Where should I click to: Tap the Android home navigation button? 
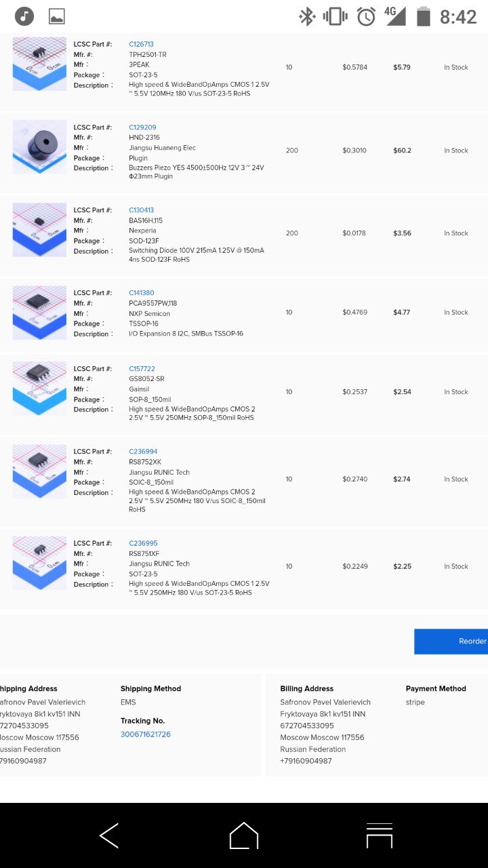pos(244,835)
